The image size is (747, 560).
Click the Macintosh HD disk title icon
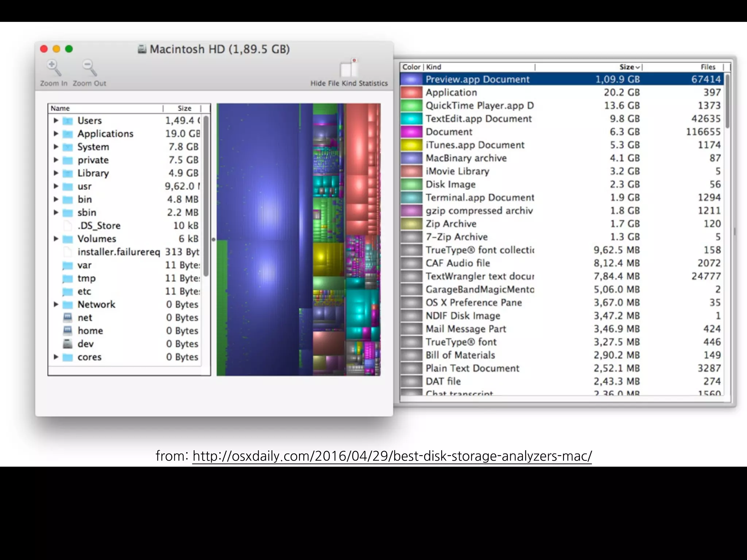coord(142,49)
